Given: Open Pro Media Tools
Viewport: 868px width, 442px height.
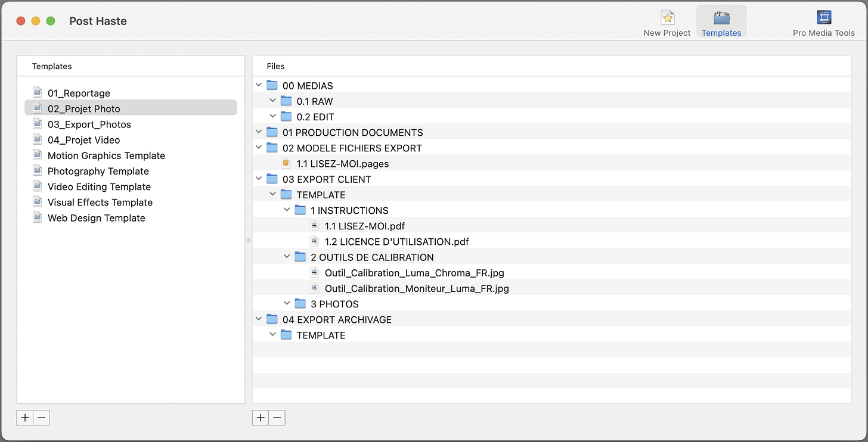Looking at the screenshot, I should point(824,23).
